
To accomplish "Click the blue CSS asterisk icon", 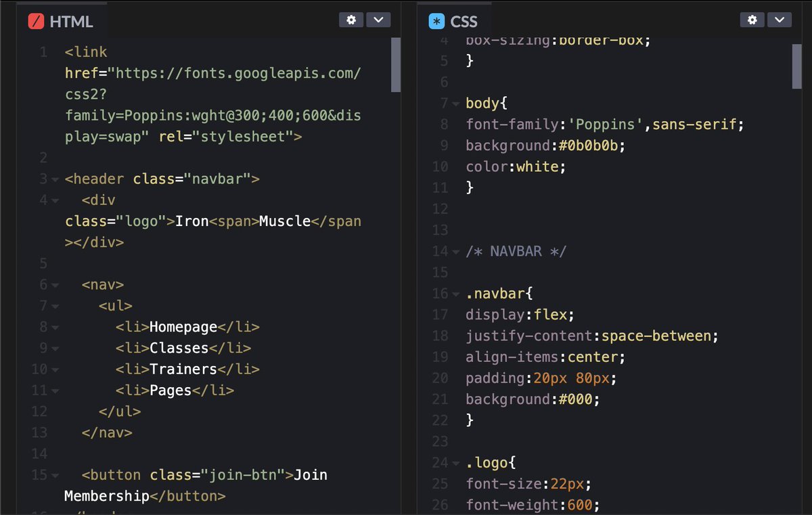I will [x=437, y=22].
